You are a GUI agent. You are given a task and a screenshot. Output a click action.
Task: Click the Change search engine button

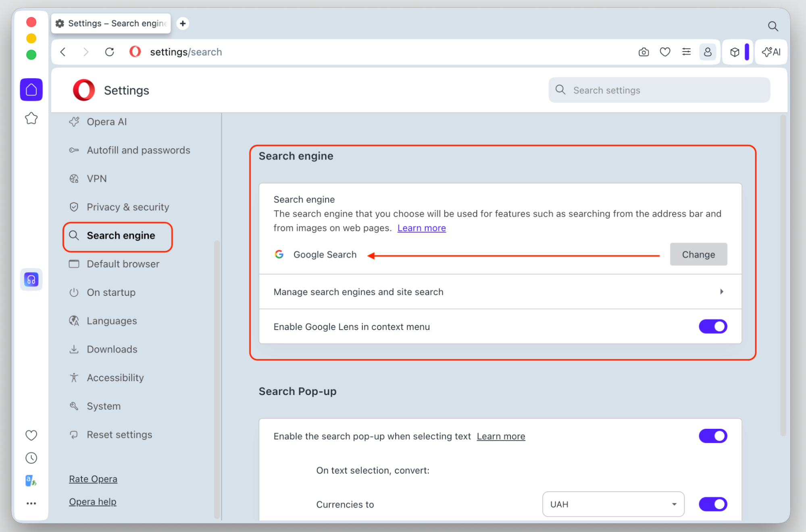[698, 254]
